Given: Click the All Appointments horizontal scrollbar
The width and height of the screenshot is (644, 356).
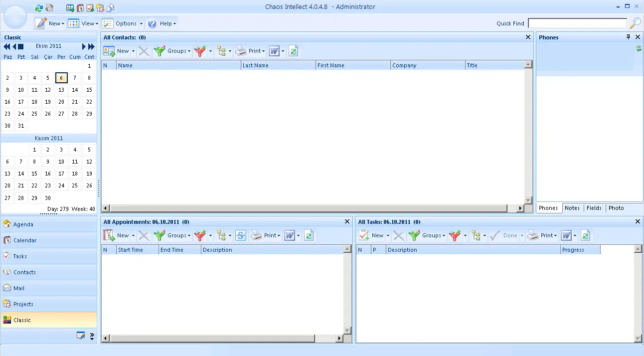Looking at the screenshot, I should pos(222,339).
